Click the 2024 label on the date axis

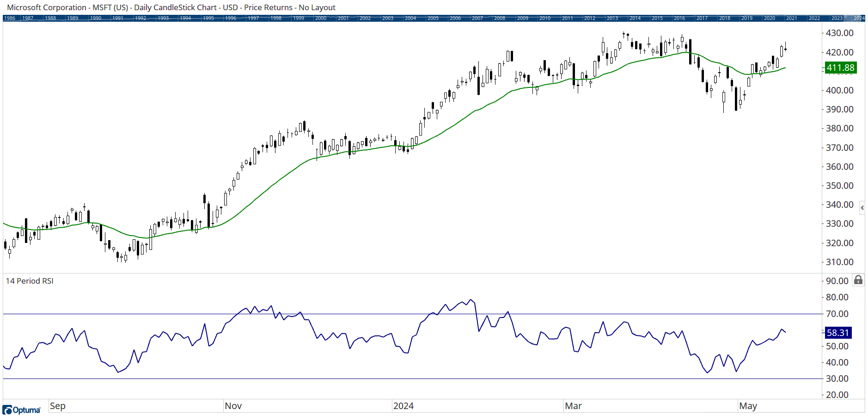(x=403, y=406)
